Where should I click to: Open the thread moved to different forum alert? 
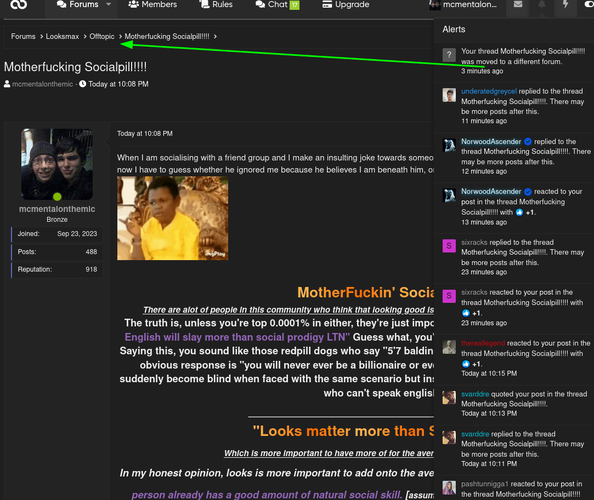coord(514,61)
